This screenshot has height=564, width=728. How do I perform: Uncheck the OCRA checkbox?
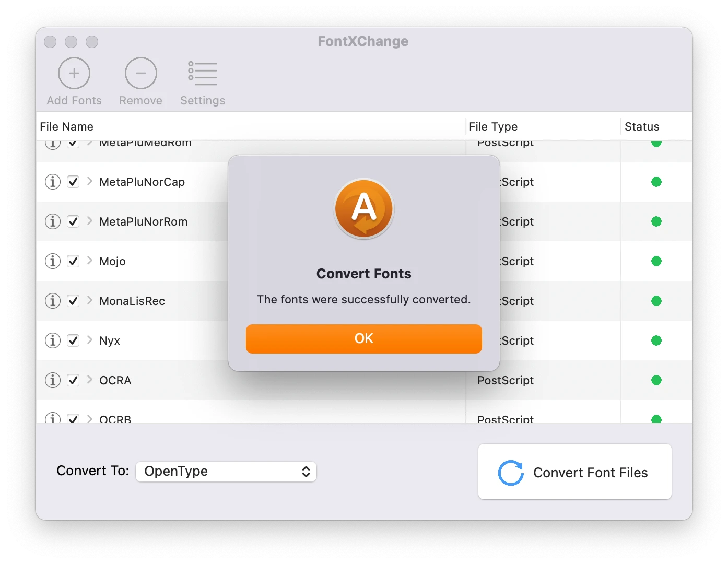[73, 380]
